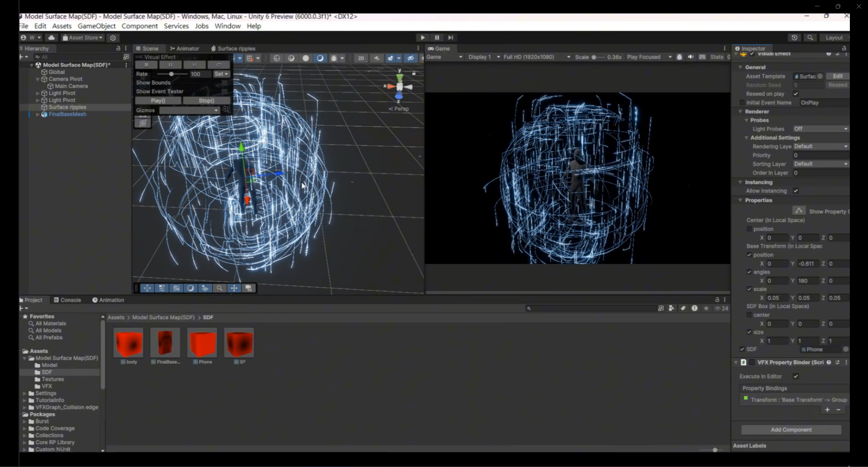This screenshot has height=467, width=868.
Task: Open the global Search magnifier in toolbar
Action: tap(810, 38)
